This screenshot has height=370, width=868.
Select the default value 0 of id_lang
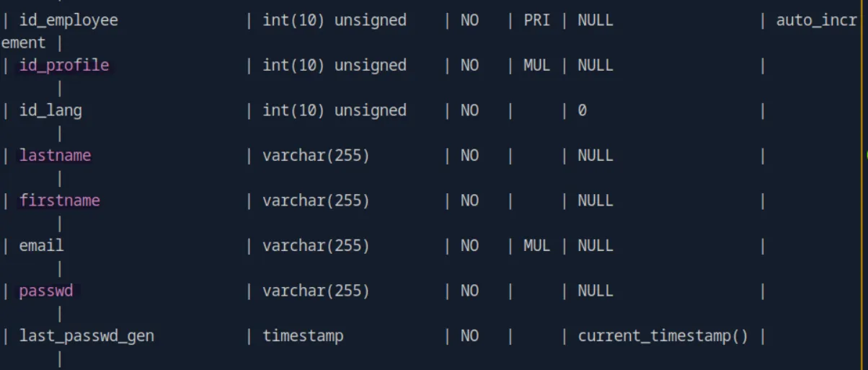click(x=583, y=110)
